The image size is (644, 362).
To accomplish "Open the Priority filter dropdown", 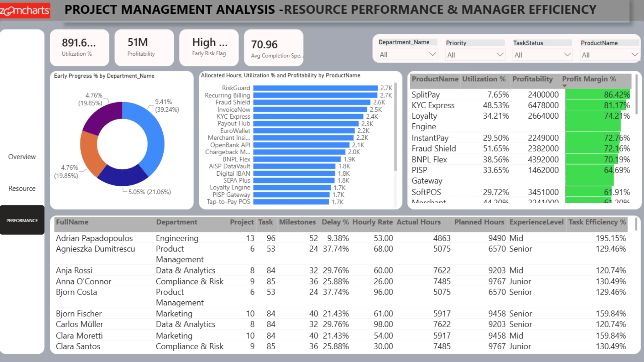I will pyautogui.click(x=475, y=55).
